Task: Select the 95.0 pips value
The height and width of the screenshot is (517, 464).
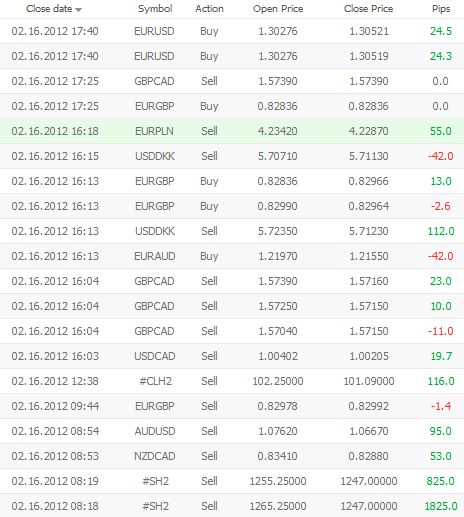Action: tap(441, 431)
